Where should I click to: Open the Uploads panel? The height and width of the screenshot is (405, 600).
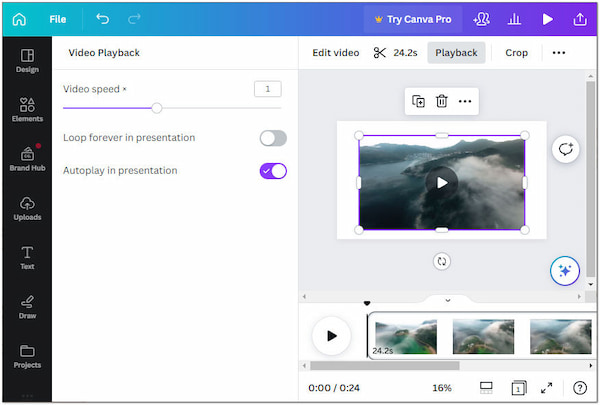click(27, 208)
